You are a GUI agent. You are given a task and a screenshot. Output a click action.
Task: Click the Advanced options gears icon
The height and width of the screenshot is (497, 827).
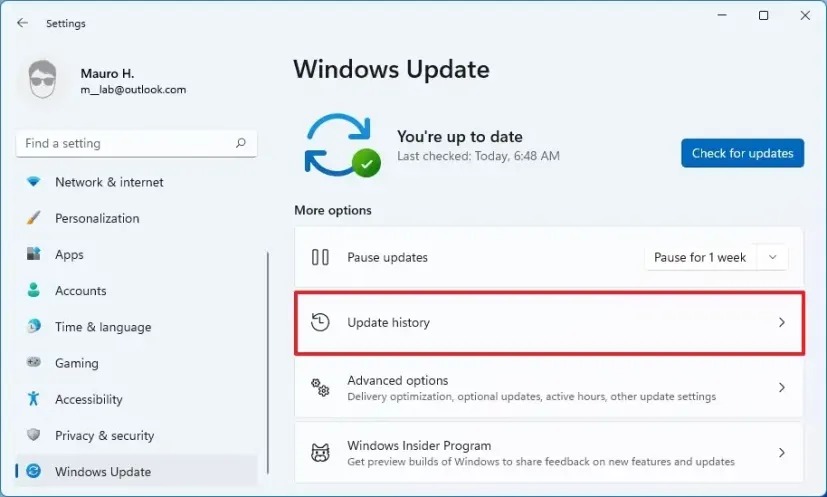click(320, 387)
